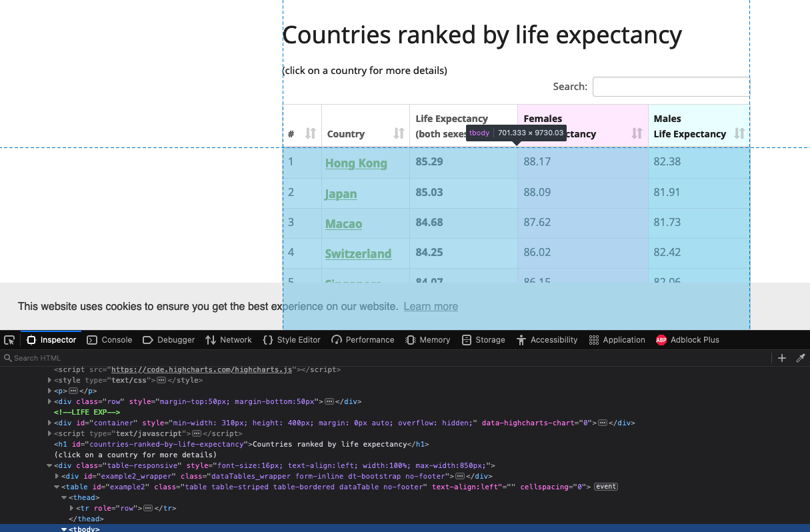
Task: Expand the div class="row" node
Action: pyautogui.click(x=50, y=401)
